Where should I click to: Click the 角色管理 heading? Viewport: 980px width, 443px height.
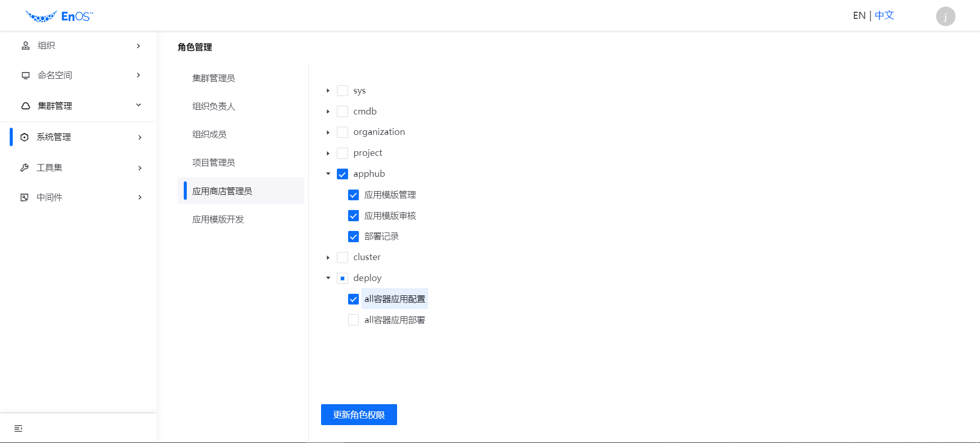[195, 47]
